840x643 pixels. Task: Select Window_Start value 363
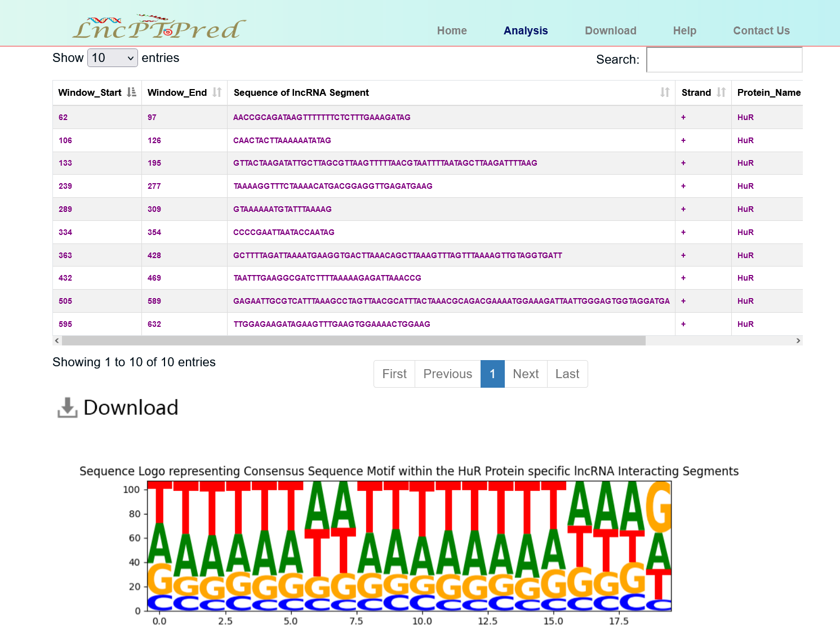pos(65,255)
